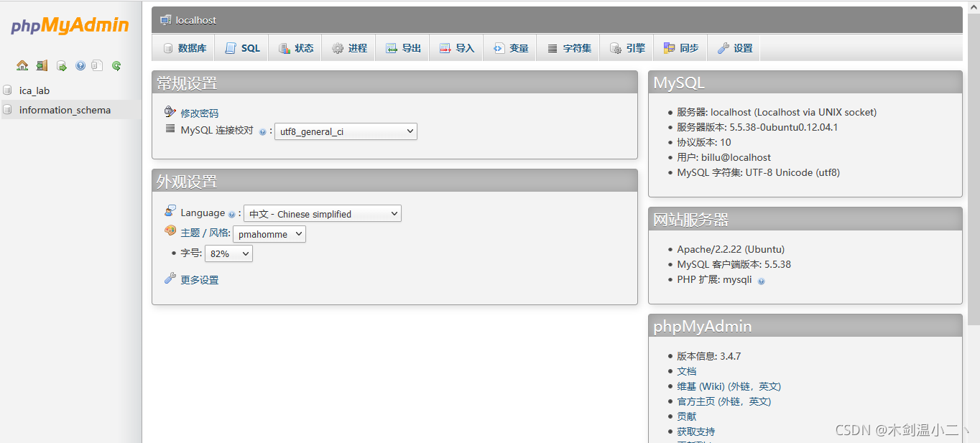This screenshot has height=443, width=980.
Task: Click the server icon before localhost breadcrumb
Action: coord(166,20)
